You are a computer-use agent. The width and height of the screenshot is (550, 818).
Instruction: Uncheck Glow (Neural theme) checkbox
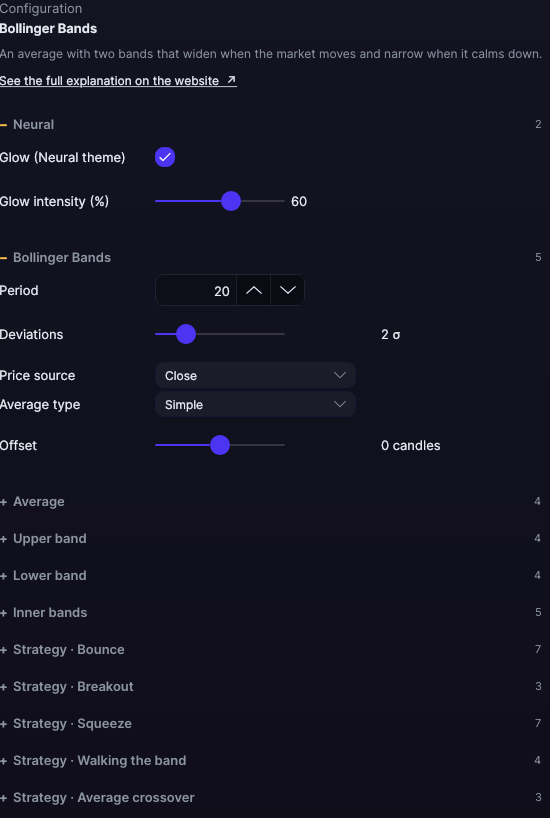coord(165,157)
